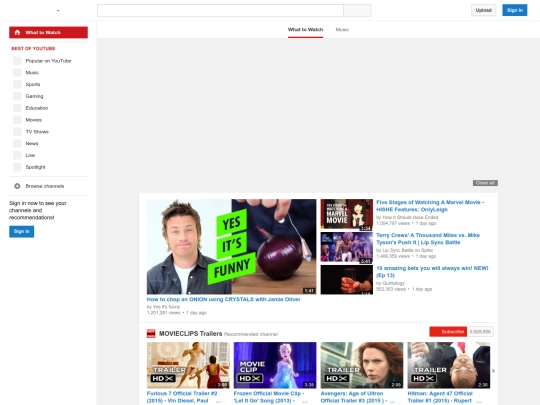Click Browse channels link
Screen dimensions: 540x405
click(x=45, y=186)
